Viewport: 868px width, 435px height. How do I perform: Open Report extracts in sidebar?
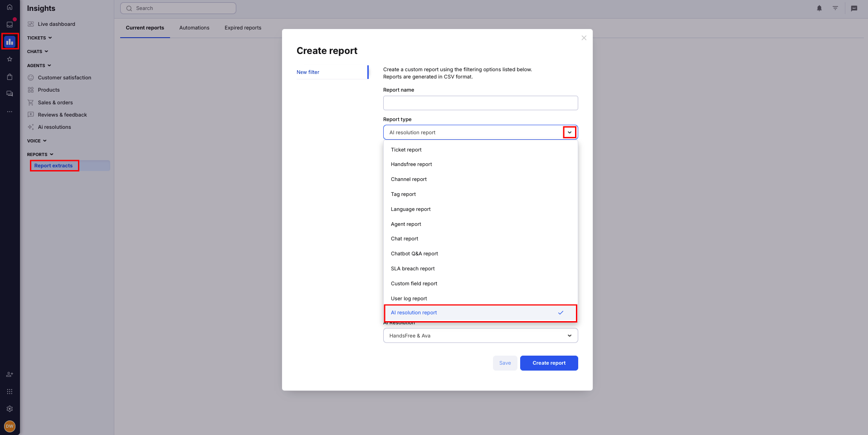[54, 166]
